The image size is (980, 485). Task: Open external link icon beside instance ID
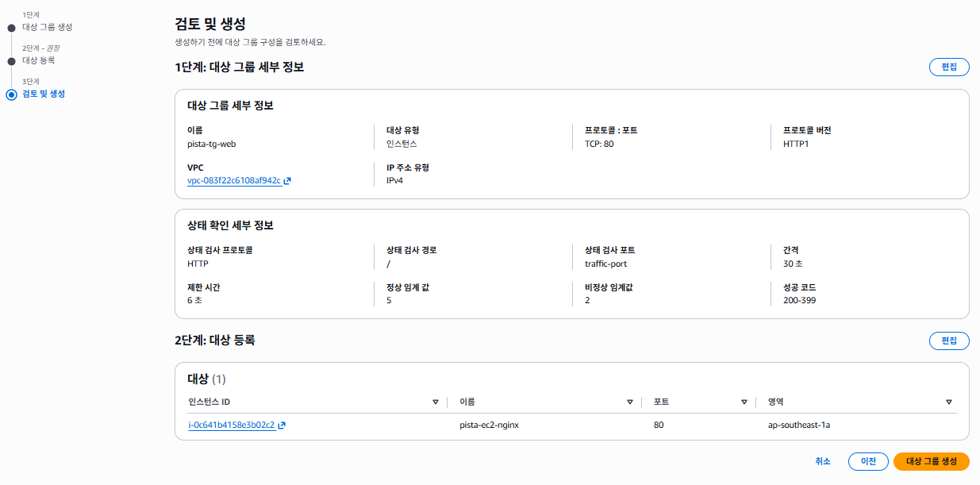point(282,425)
